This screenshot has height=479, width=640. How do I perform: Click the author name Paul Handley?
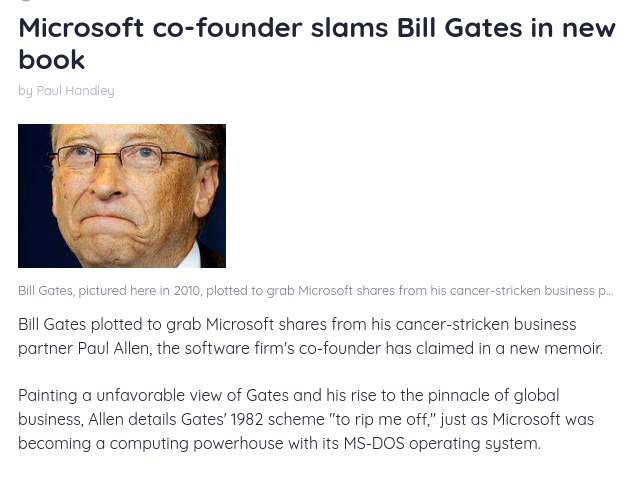(x=76, y=91)
